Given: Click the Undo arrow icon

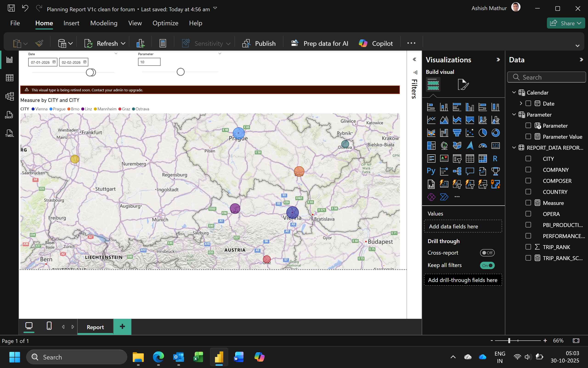Looking at the screenshot, I should point(25,8).
